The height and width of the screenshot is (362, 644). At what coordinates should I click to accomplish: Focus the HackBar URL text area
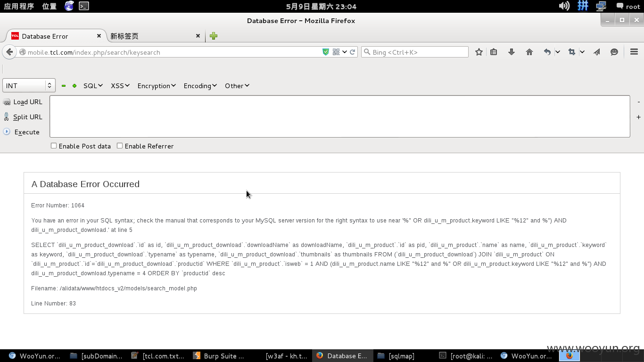(340, 116)
